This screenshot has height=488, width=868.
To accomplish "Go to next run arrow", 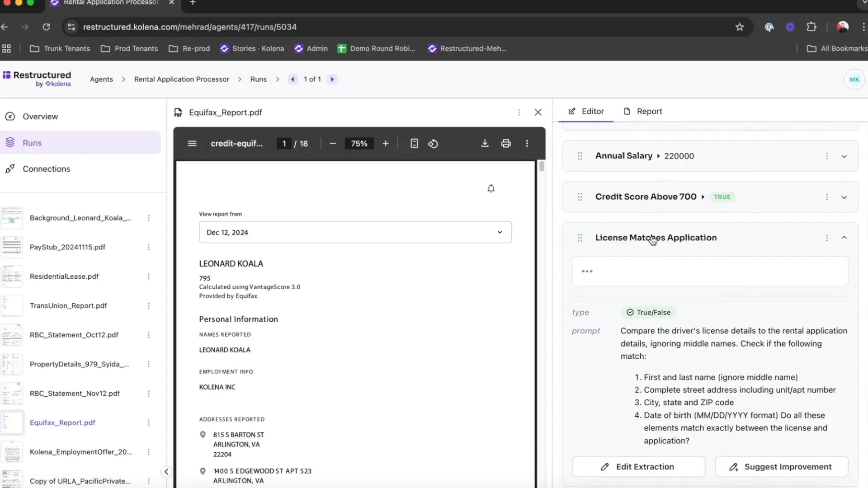I will (332, 79).
